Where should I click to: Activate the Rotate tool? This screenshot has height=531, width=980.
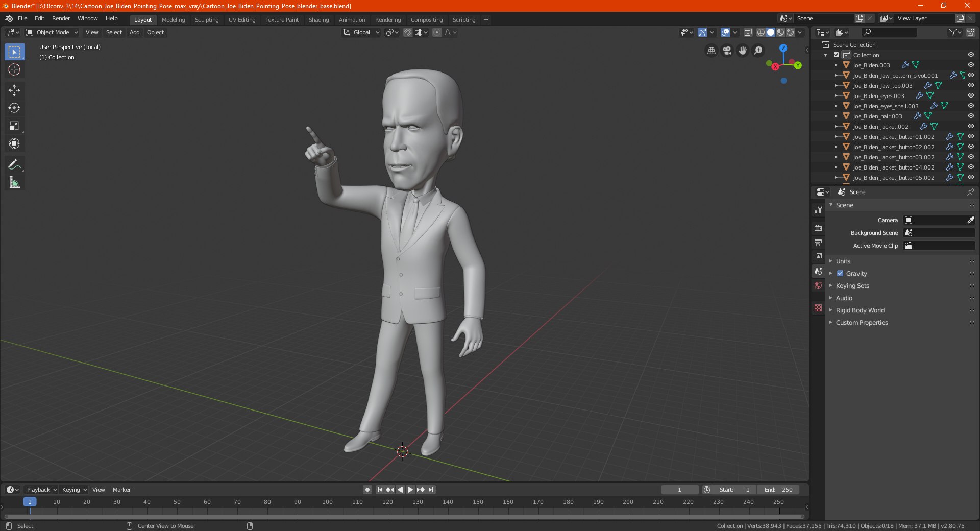coord(14,108)
